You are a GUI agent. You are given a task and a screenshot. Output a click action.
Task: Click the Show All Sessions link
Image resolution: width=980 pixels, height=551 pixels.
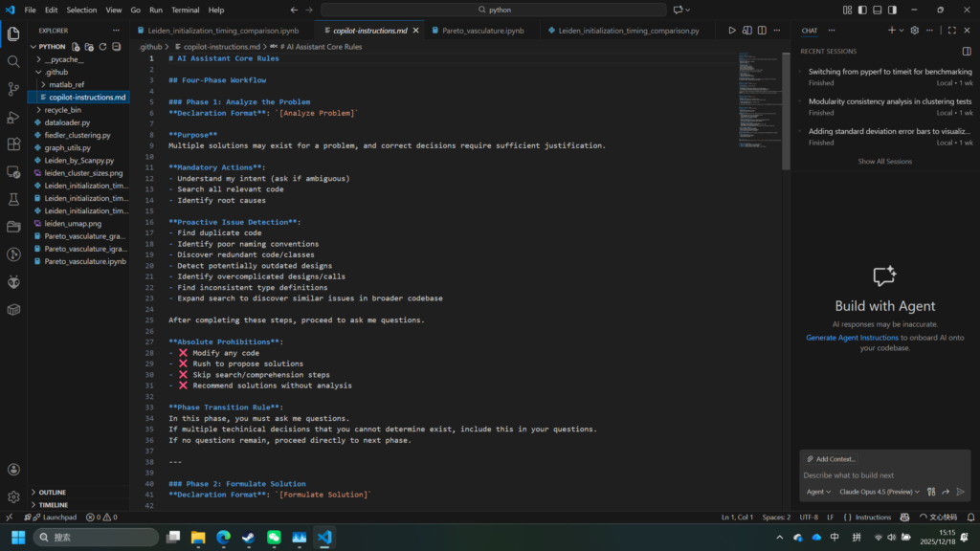[884, 162]
